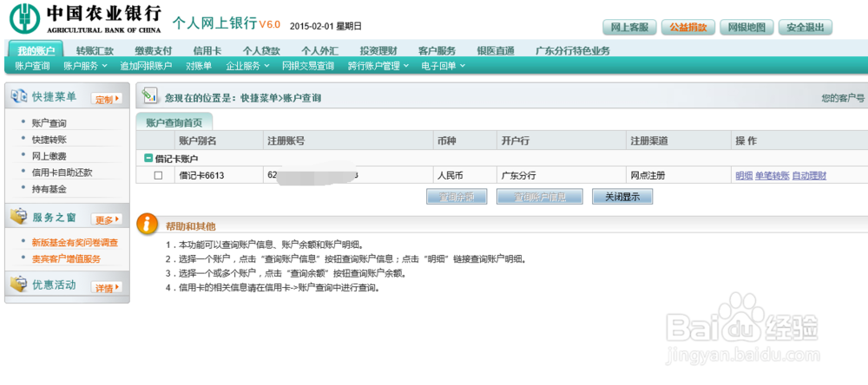Viewport: 868px width, 385px height.
Task: Open the 账户服务 dropdown menu
Action: (x=85, y=66)
